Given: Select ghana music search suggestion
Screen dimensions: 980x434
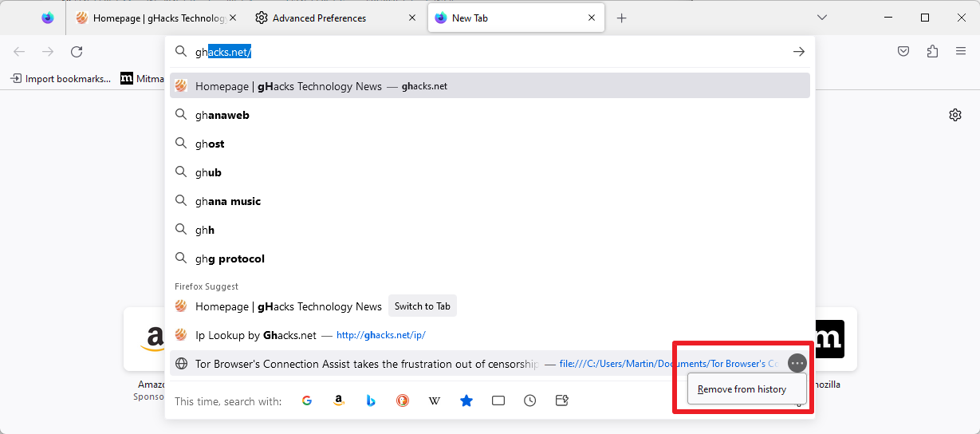Looking at the screenshot, I should [x=490, y=201].
